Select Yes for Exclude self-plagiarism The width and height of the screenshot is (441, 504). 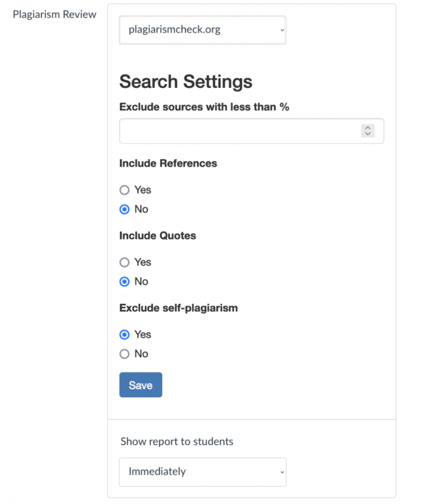pos(124,334)
